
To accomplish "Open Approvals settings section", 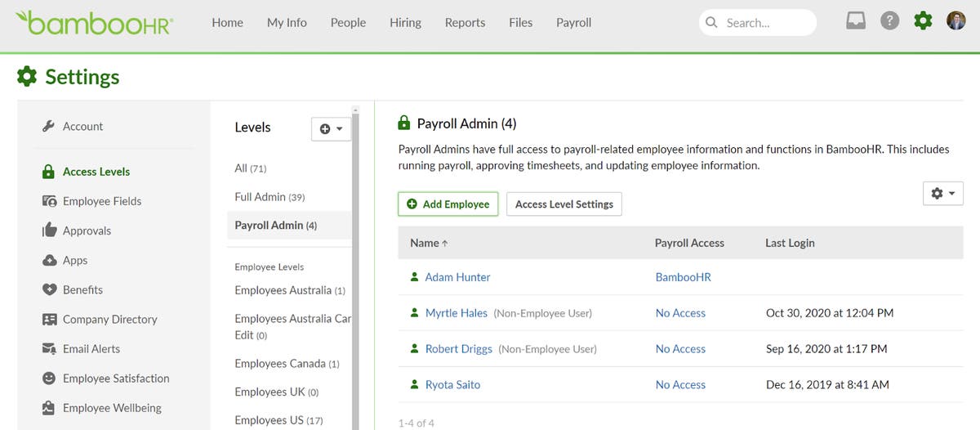I will point(87,231).
